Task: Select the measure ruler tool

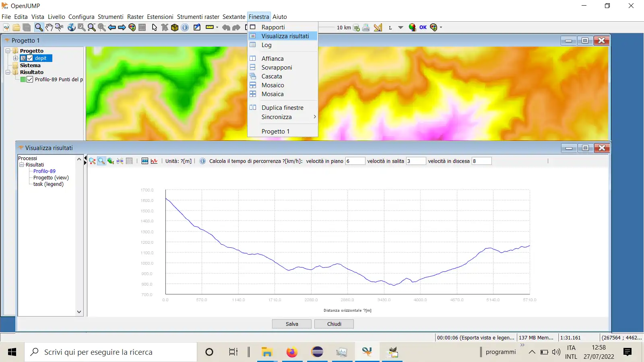Action: point(210,27)
